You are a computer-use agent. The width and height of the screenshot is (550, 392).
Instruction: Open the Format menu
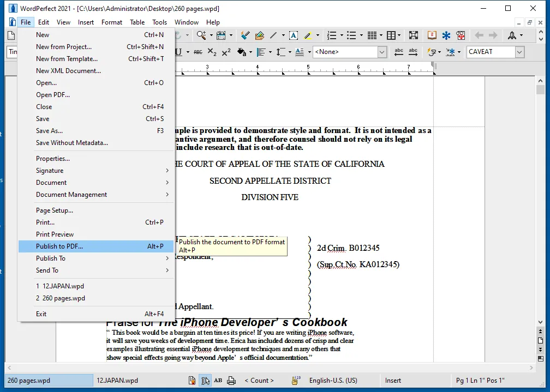point(111,22)
